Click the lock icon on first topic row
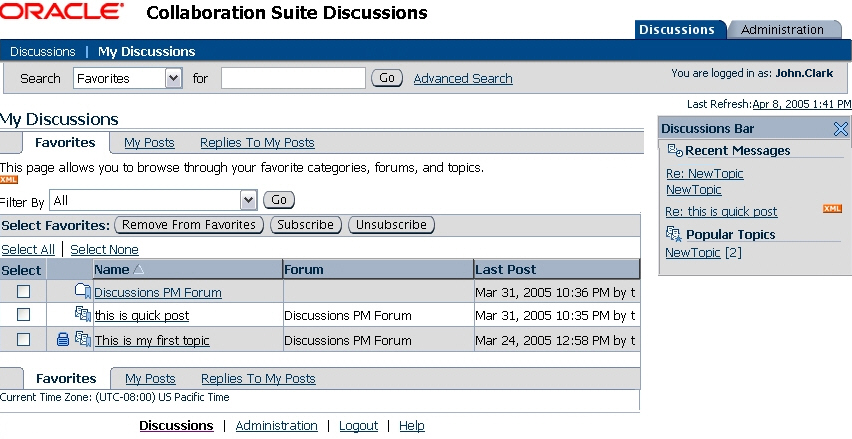 (63, 340)
